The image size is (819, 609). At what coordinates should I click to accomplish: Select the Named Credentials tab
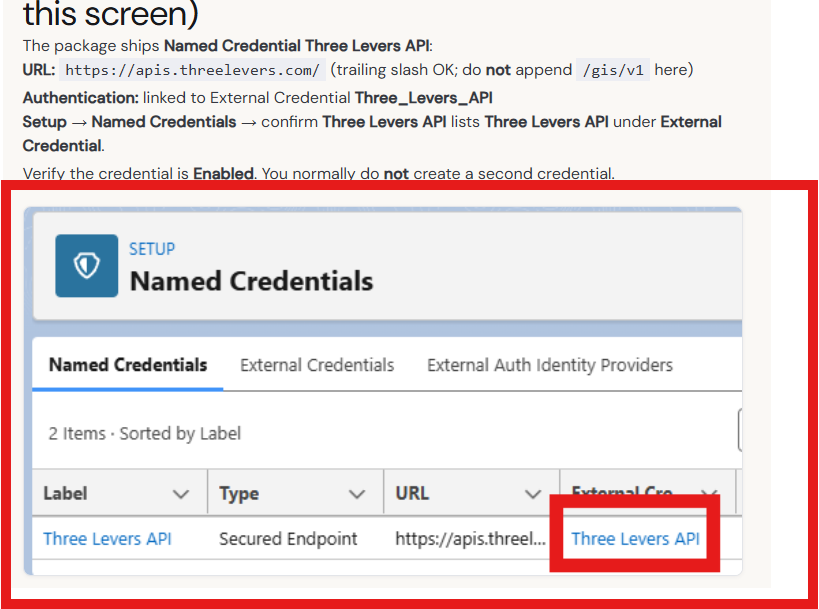[x=128, y=365]
